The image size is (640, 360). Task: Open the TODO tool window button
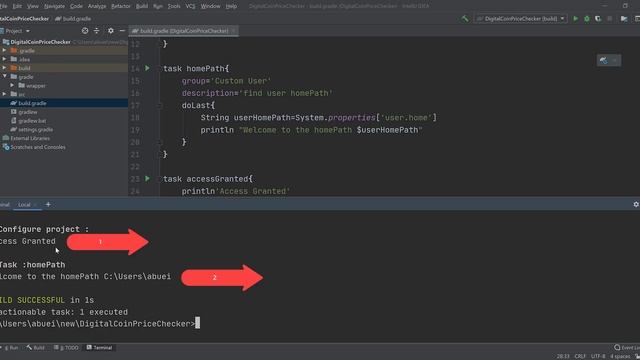coord(66,348)
